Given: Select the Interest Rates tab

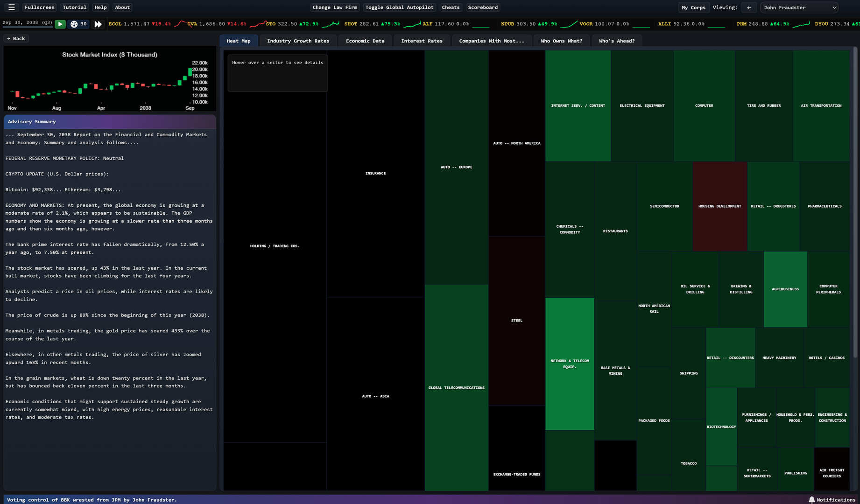Looking at the screenshot, I should coord(422,41).
